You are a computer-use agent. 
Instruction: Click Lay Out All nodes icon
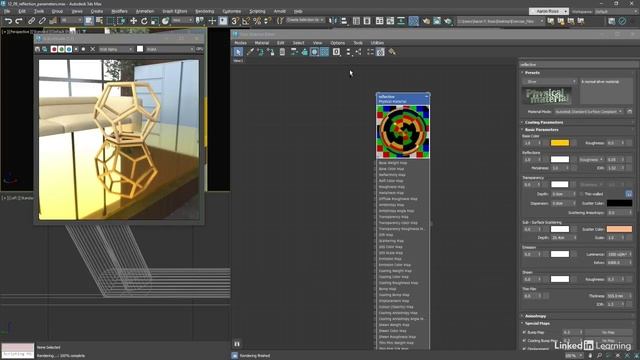(x=348, y=52)
